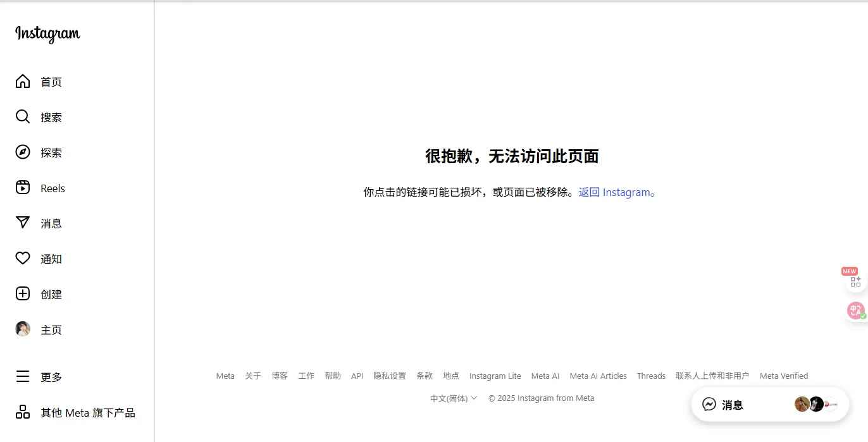Click the 工作 footer link
Screen dimensions: 868x442
click(306, 376)
